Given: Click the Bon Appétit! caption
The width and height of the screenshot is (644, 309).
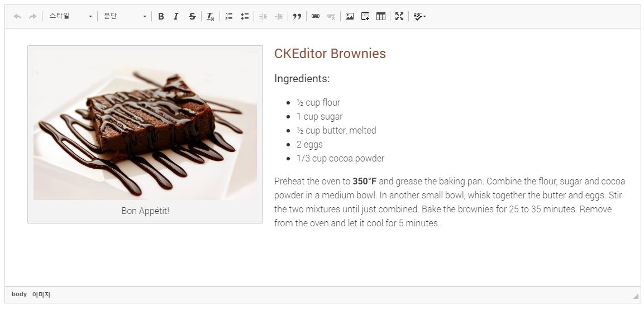Looking at the screenshot, I should click(x=145, y=211).
